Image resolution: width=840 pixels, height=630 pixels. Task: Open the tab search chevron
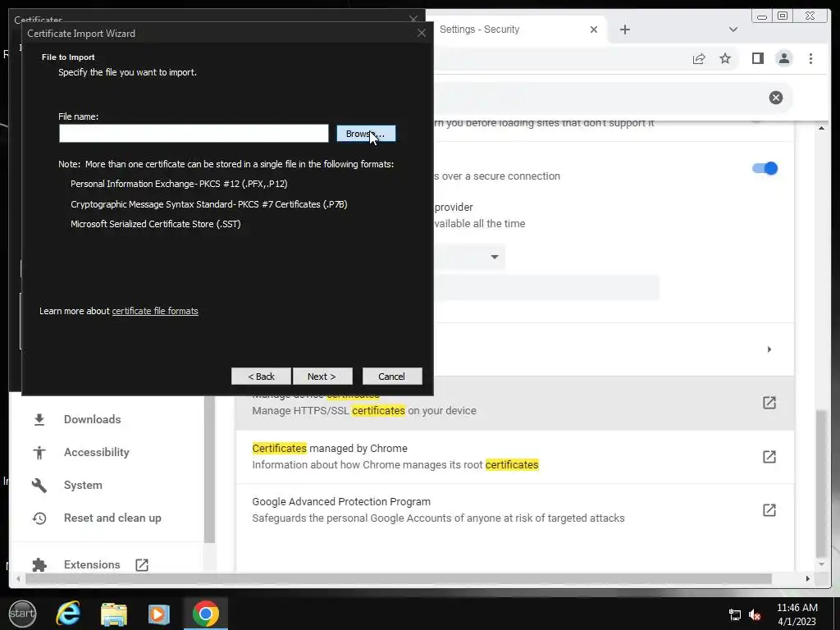coord(733,30)
